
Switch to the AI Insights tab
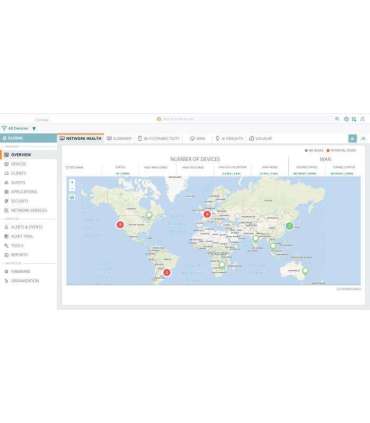click(230, 138)
